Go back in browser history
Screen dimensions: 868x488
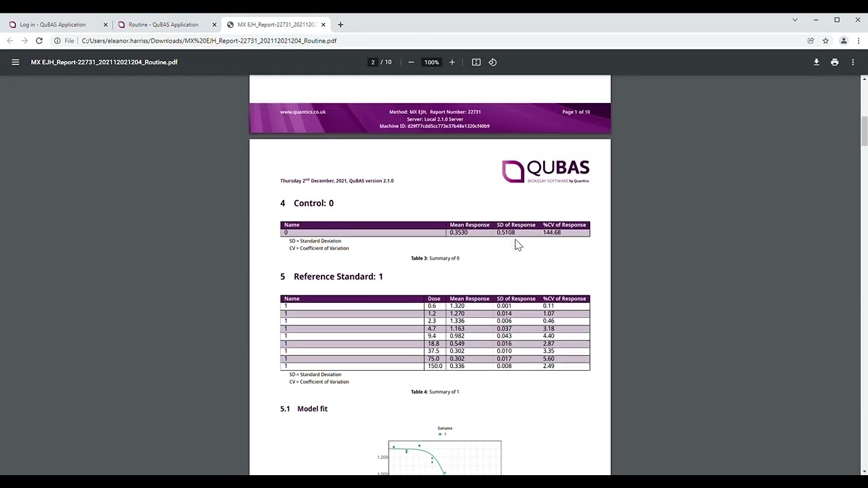pyautogui.click(x=10, y=41)
